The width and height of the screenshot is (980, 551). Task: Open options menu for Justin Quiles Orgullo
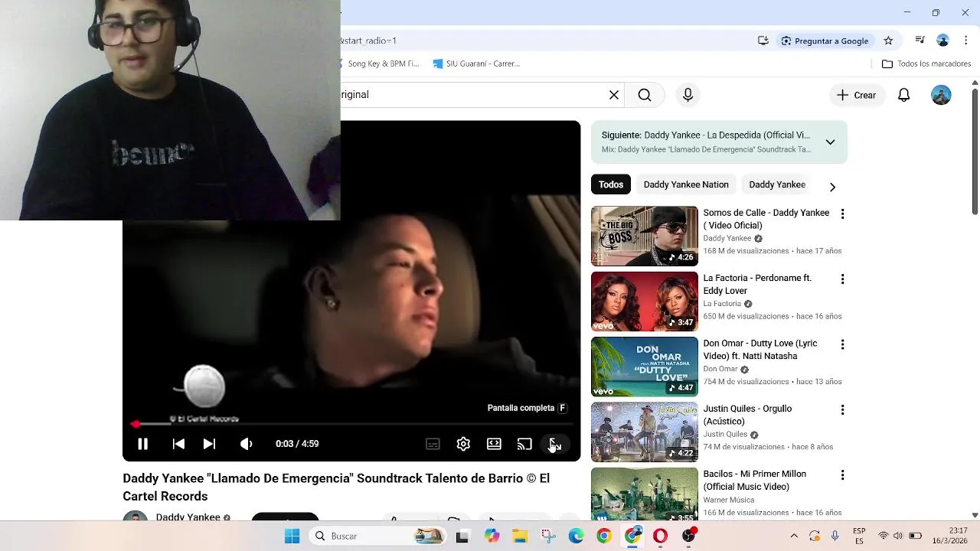tap(842, 410)
